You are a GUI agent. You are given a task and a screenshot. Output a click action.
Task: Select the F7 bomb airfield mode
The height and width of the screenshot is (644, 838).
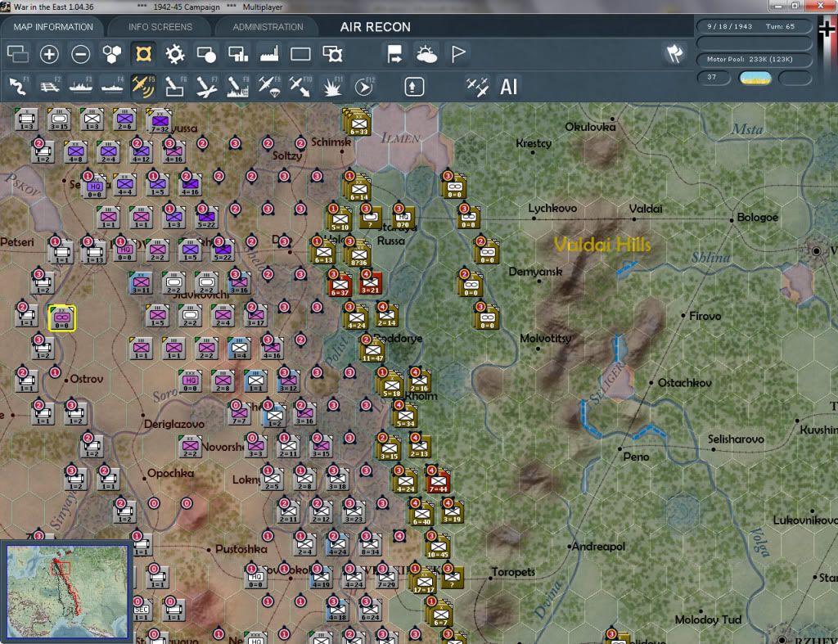tap(206, 87)
